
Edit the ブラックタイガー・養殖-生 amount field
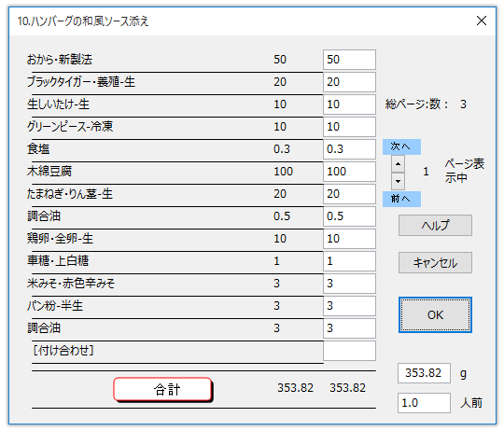[349, 82]
